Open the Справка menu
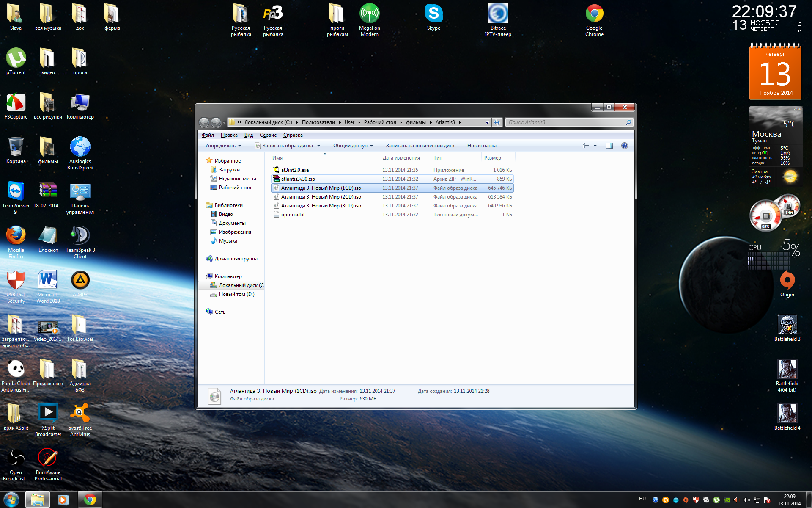This screenshot has height=508, width=812. click(293, 135)
